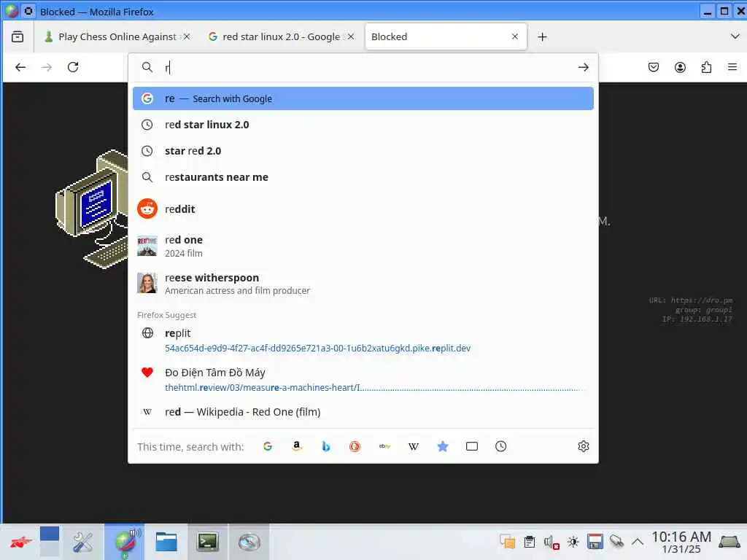The height and width of the screenshot is (560, 747).
Task: Open 'Đo Điện Tâm Đồ Máy' suggestion
Action: 363,379
